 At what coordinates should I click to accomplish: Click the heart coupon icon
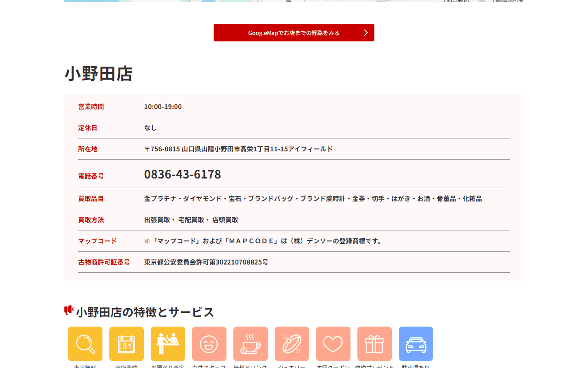[333, 344]
